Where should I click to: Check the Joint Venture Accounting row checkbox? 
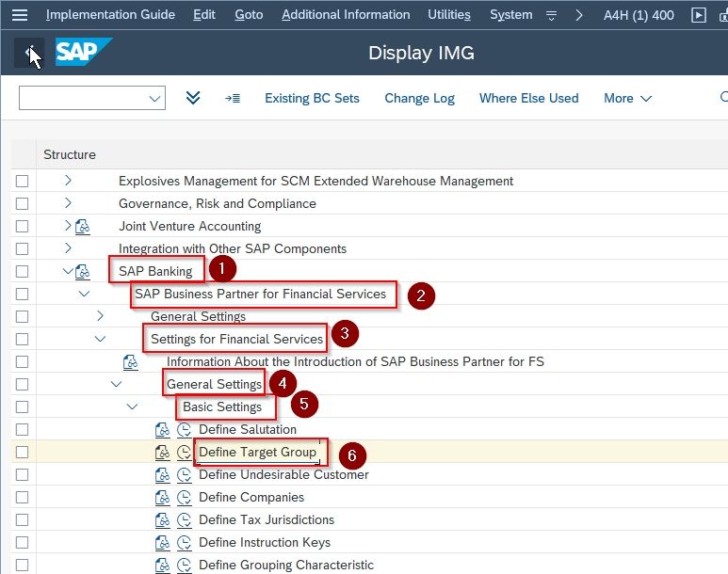[x=22, y=227]
